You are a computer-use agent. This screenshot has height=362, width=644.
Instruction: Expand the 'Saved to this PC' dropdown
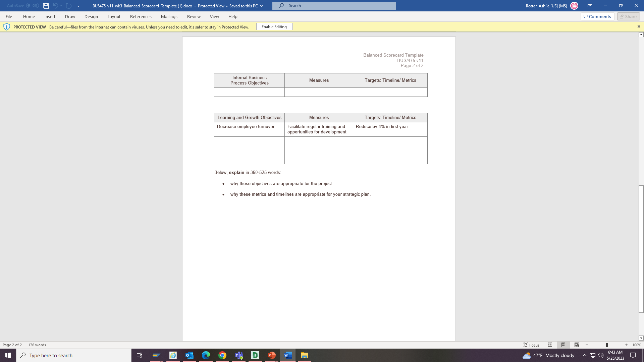coord(261,6)
